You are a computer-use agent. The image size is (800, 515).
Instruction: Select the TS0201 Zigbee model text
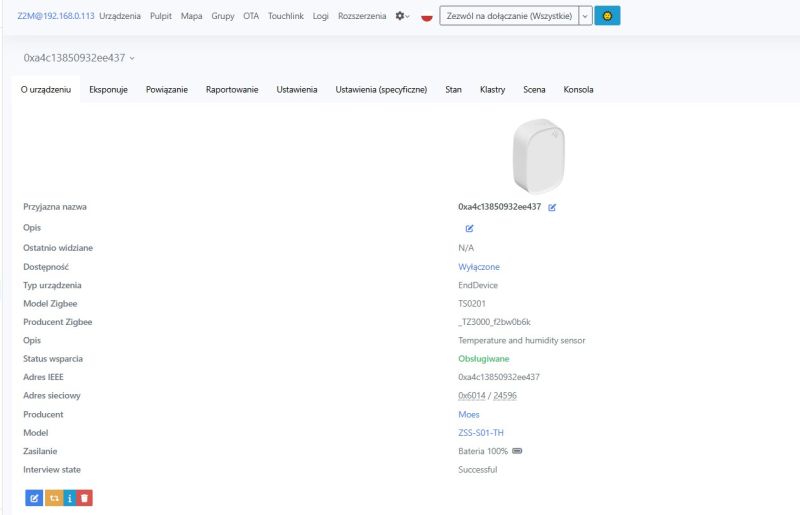click(472, 303)
